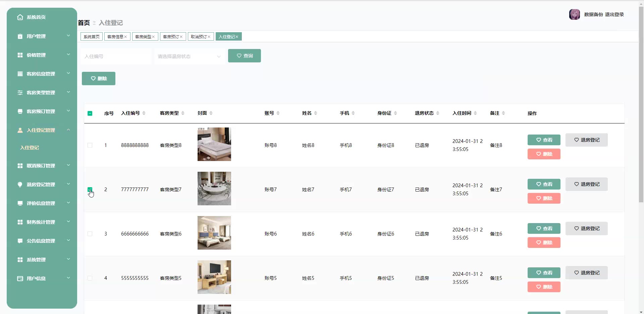Open the cover thumbnail for 客房类型8
This screenshot has width=644, height=314.
click(214, 144)
